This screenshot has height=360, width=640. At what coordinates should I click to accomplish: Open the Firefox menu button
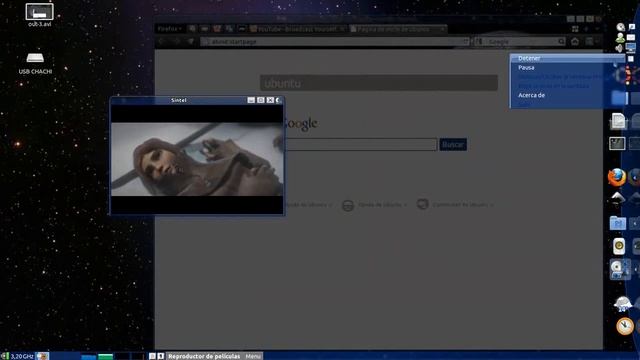pos(168,29)
